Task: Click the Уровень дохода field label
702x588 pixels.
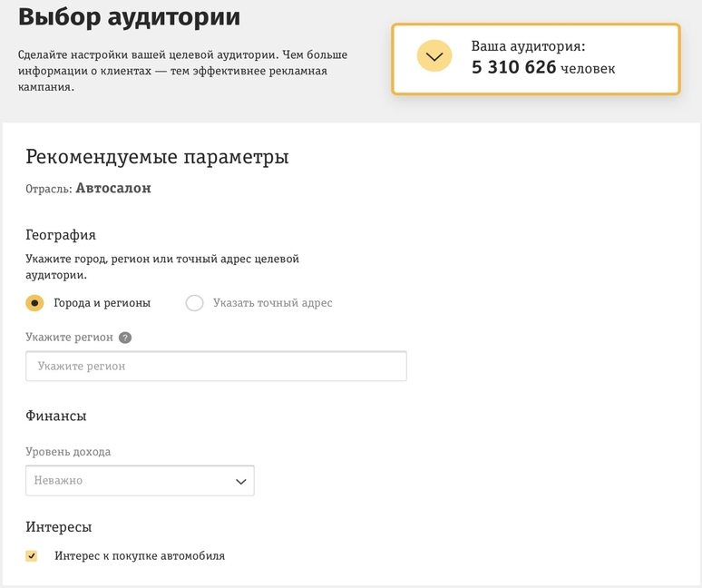Action: pyautogui.click(x=68, y=452)
